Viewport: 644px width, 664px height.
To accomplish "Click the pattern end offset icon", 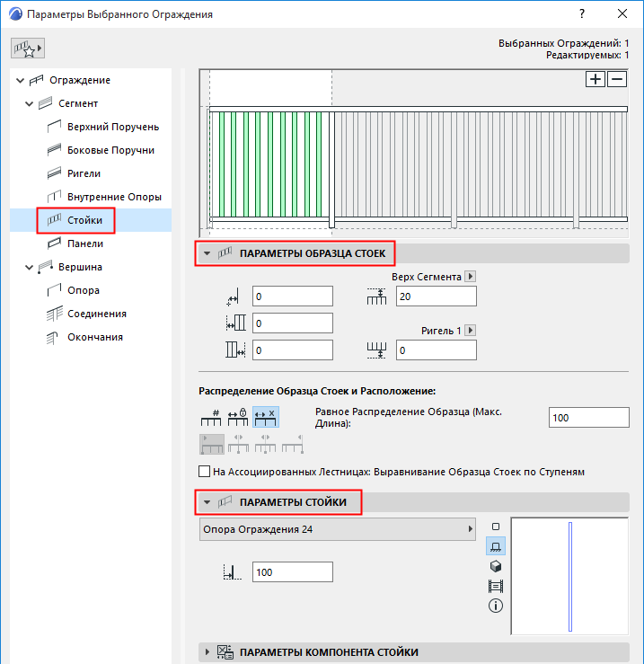I will [x=236, y=350].
